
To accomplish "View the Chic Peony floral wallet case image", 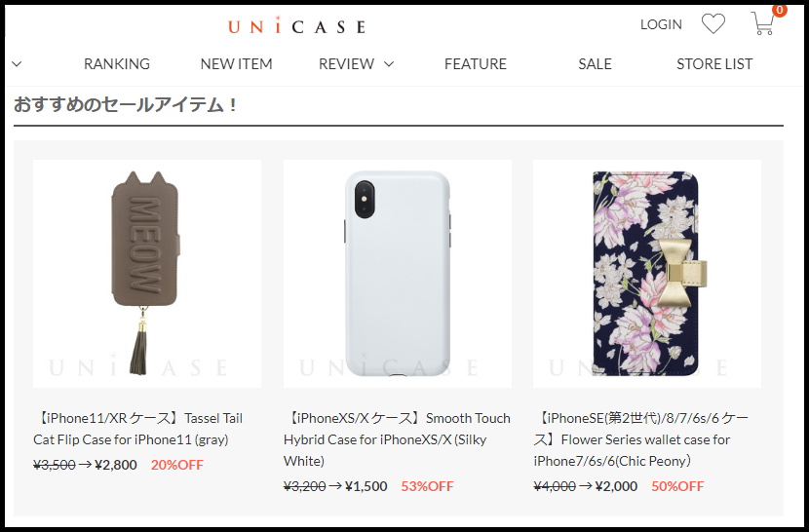I will tap(647, 274).
